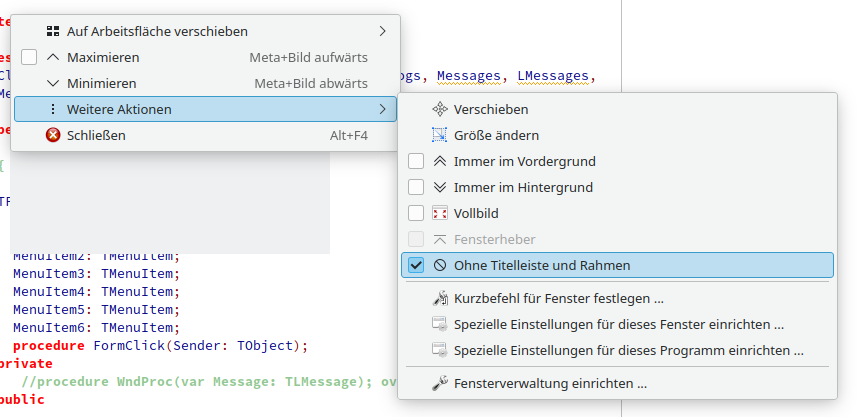857x417 pixels.
Task: Click the shade icon beside Fensterheber
Action: [439, 239]
